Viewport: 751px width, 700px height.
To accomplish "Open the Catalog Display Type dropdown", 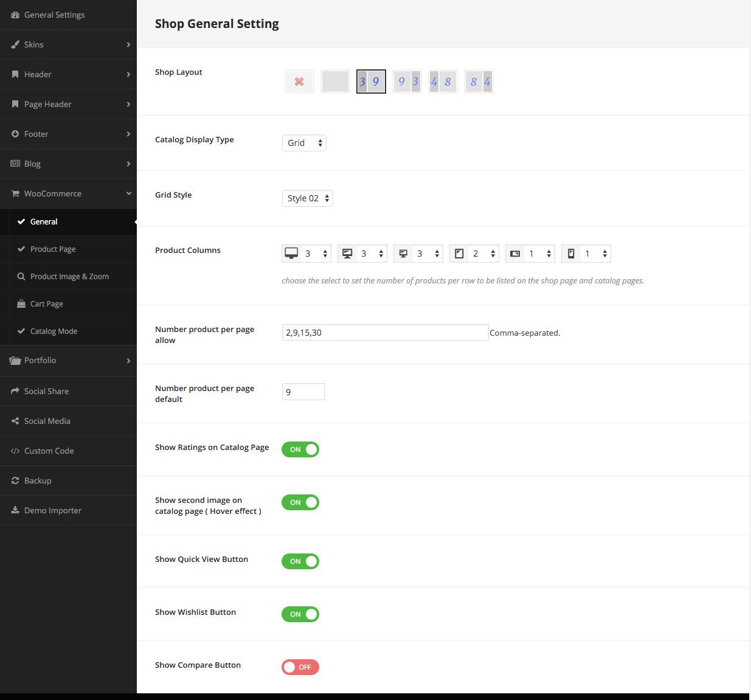I will coord(304,143).
